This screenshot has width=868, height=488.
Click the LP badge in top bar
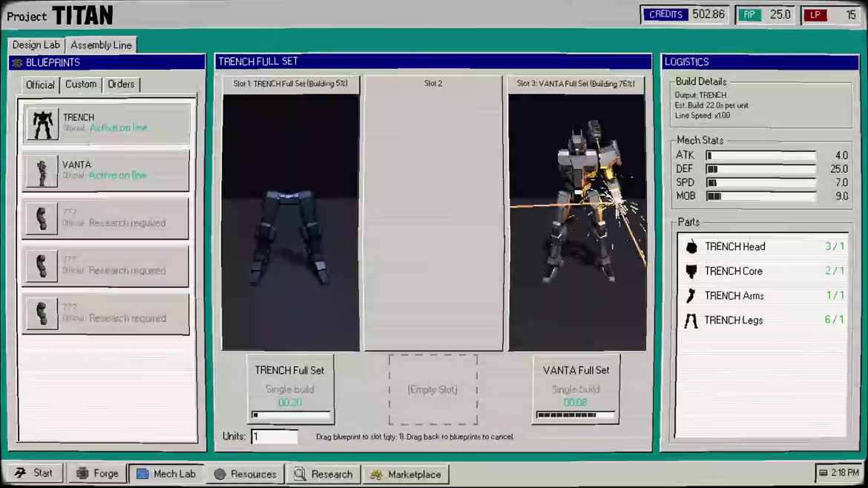(x=815, y=15)
